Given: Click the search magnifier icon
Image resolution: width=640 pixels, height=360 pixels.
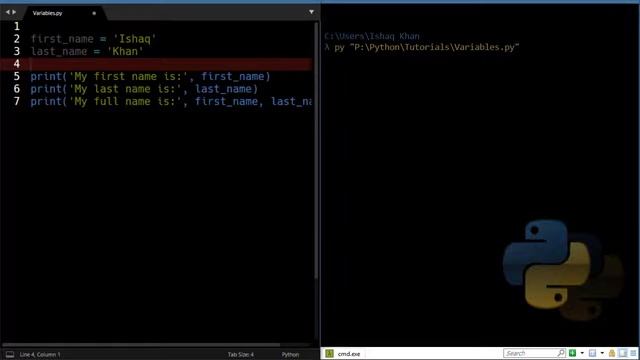Looking at the screenshot, I should click(561, 353).
